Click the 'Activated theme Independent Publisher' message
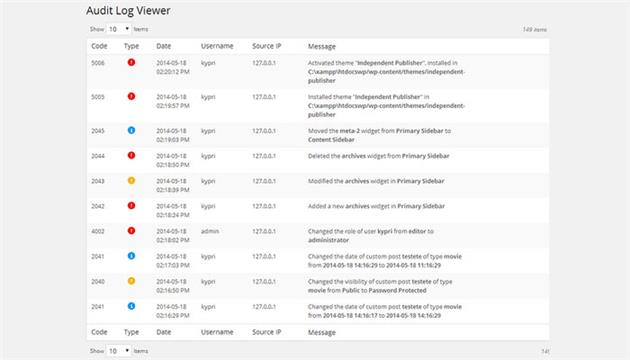Image resolution: width=630 pixels, height=360 pixels. pyautogui.click(x=386, y=72)
